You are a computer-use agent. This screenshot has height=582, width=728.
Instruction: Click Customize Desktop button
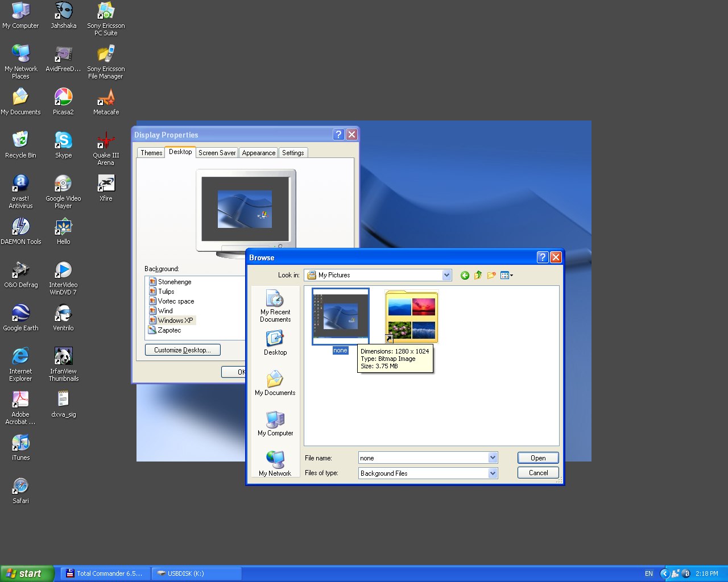pos(183,350)
